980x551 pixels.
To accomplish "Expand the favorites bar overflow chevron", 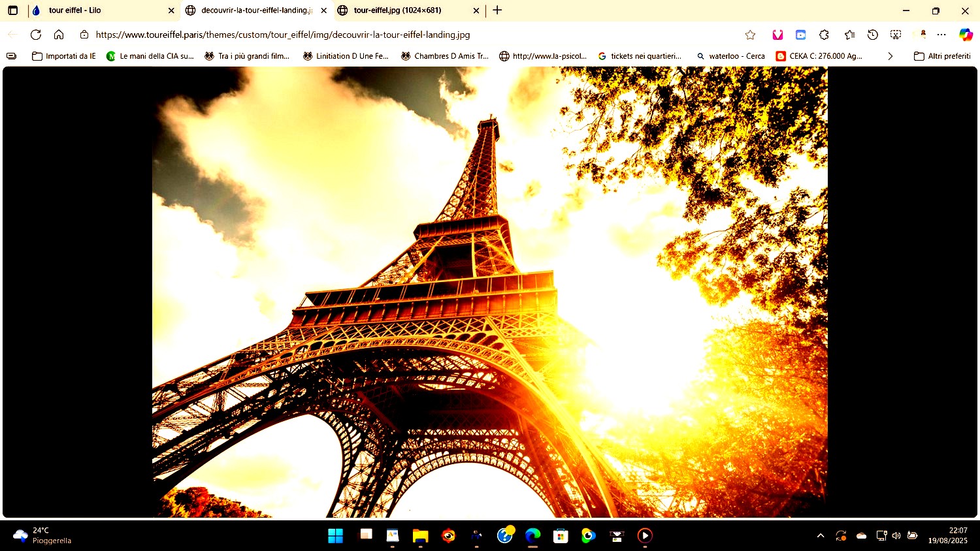I will point(890,56).
